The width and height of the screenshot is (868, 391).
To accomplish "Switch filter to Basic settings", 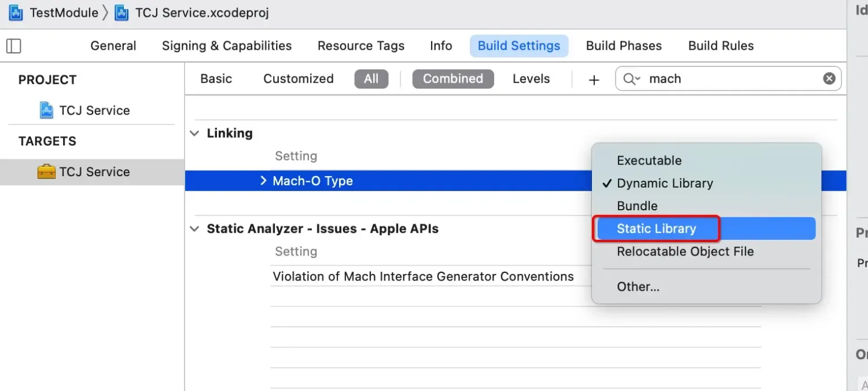I will [216, 79].
